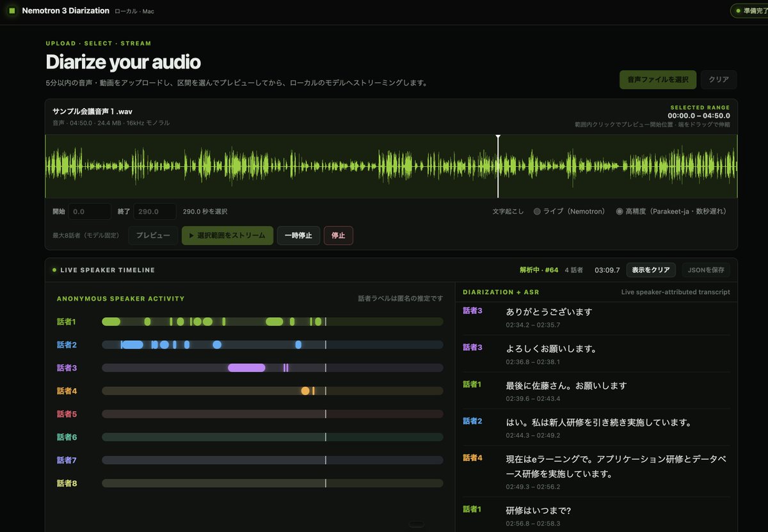Click the transcript line よろしくお願いします。
The image size is (768, 532).
tap(552, 349)
